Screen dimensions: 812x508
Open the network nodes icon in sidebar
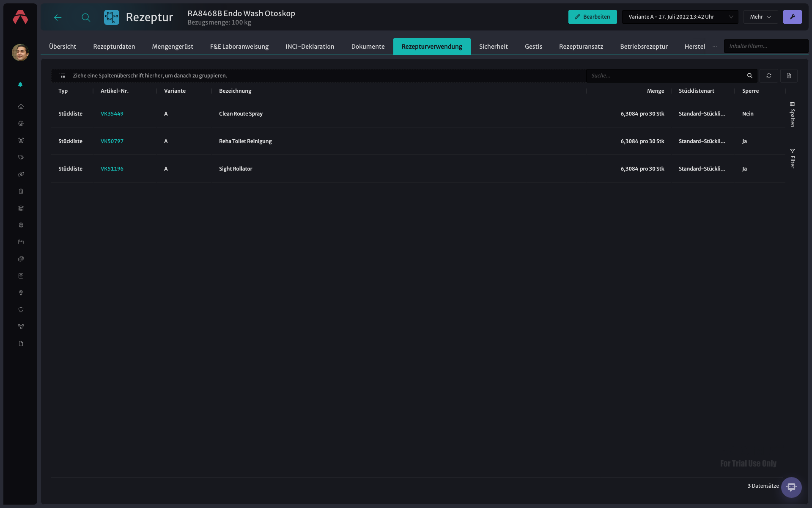pyautogui.click(x=21, y=327)
